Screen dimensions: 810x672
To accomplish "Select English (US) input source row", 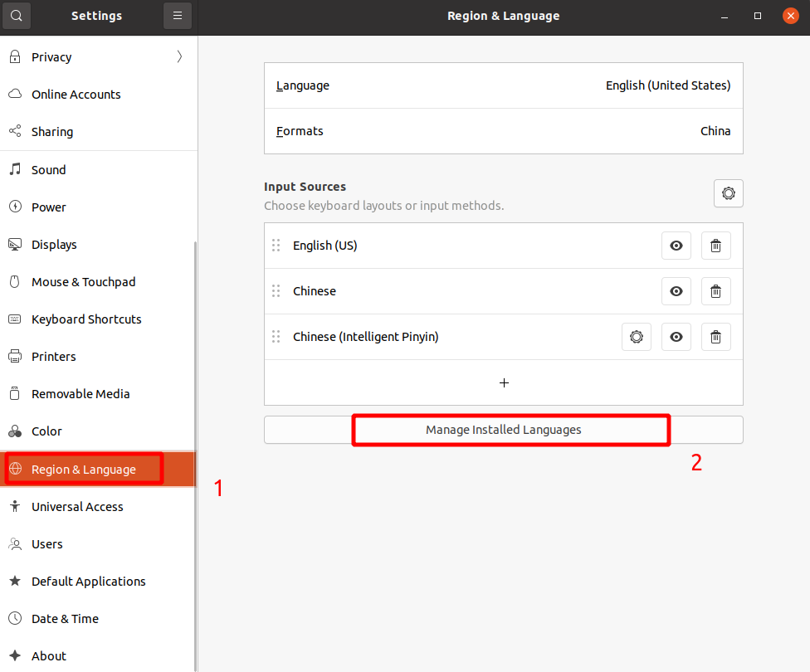I will click(504, 246).
